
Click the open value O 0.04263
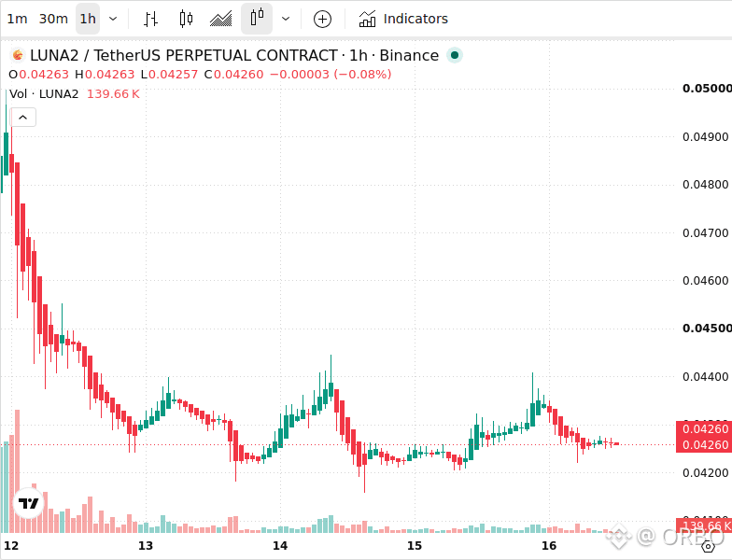(39, 75)
